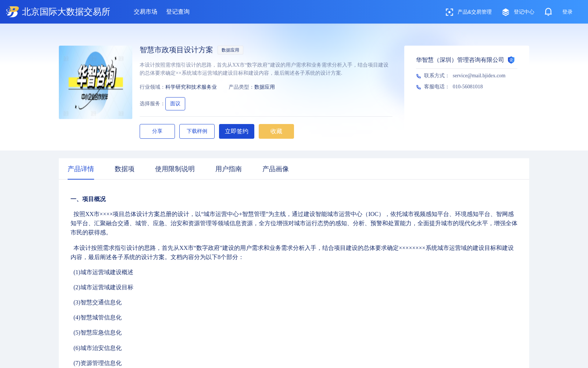Open the 华智咨询 product thumbnail
Screen dimensions: 588x368
tap(96, 82)
